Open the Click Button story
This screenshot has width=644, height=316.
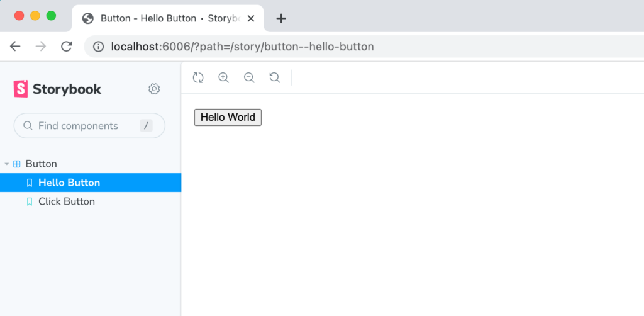pos(91,201)
